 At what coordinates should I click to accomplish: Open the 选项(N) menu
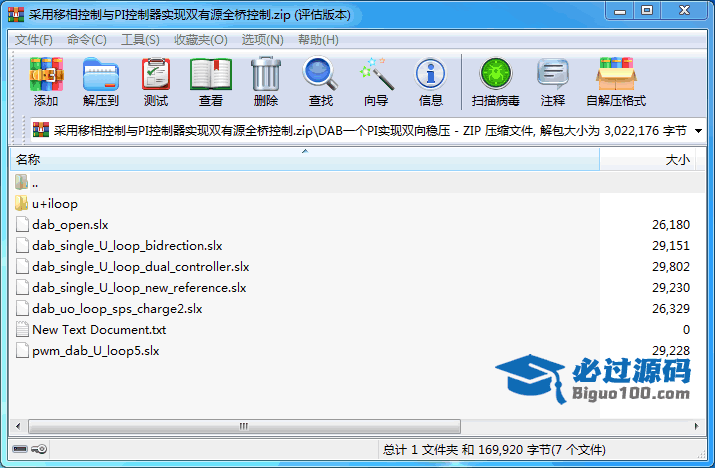coord(263,40)
